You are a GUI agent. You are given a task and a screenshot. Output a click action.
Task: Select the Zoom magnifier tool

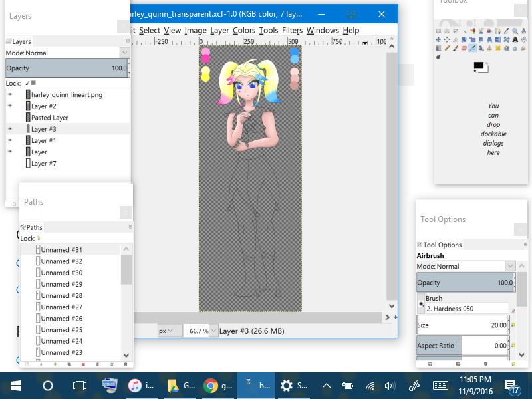pos(515,31)
